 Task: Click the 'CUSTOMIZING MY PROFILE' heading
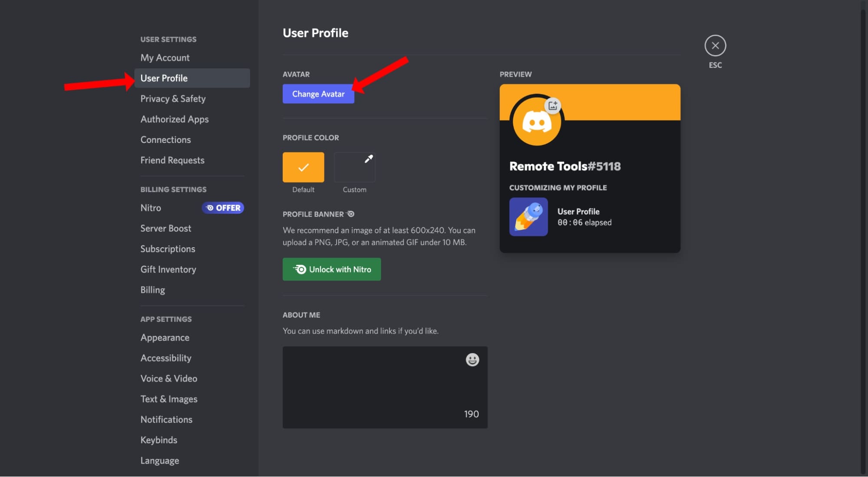pos(558,188)
